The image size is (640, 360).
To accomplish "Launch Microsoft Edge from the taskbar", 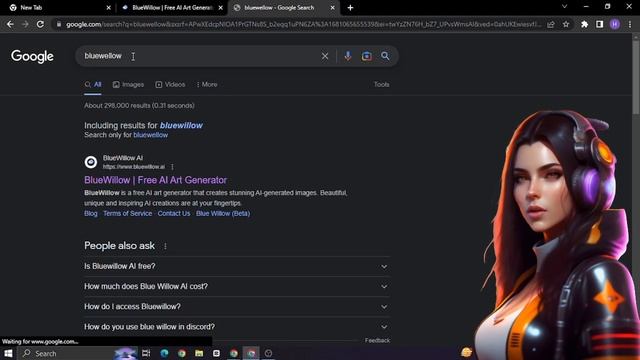I will coord(164,353).
